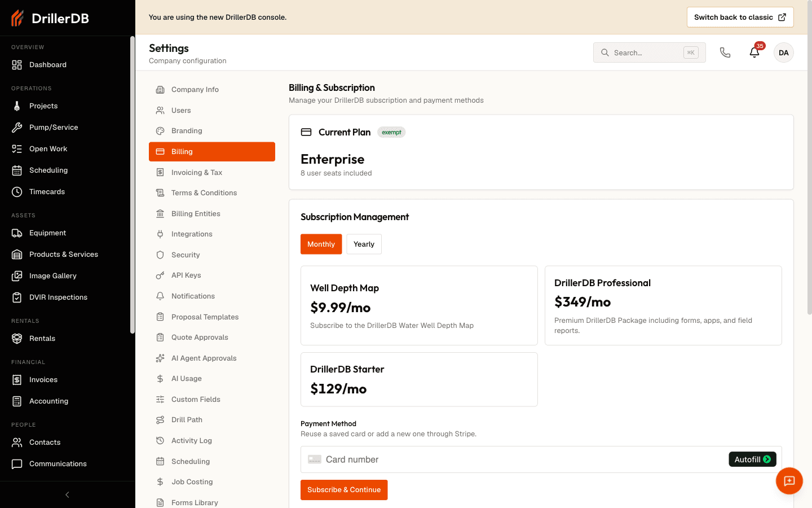Open Drill Path settings
This screenshot has height=508, width=812.
point(212,420)
